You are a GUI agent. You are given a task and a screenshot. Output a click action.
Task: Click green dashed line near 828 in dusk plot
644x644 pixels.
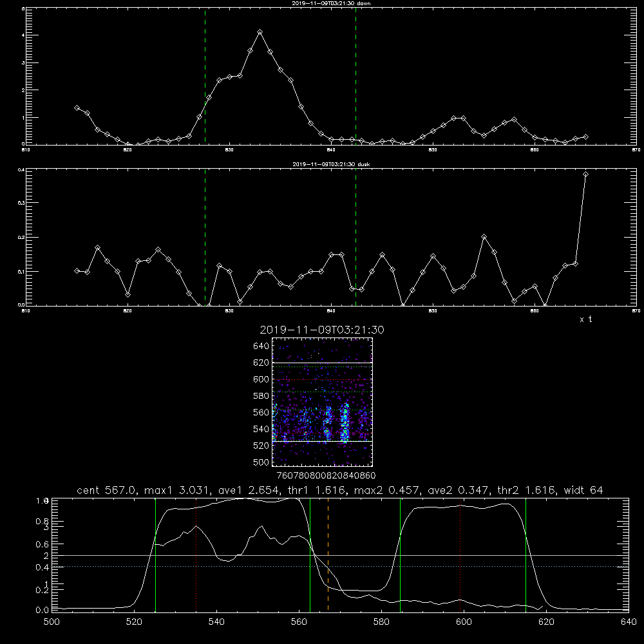tap(205, 237)
